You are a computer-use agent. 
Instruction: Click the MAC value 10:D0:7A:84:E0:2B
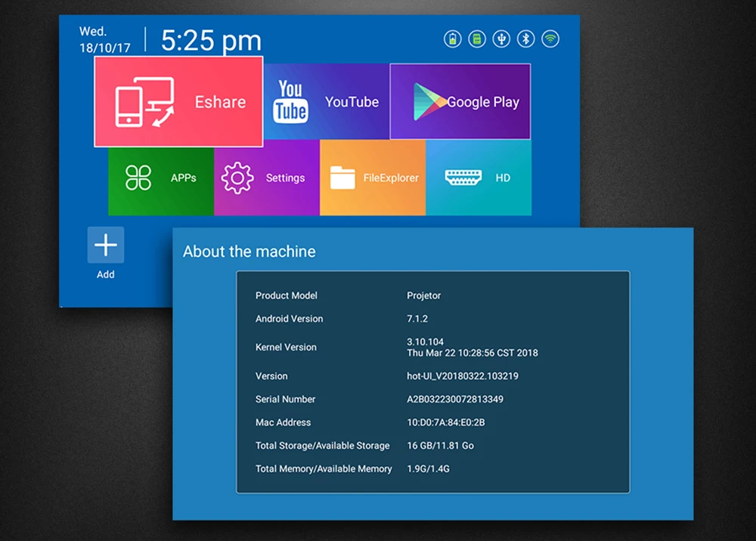[446, 422]
